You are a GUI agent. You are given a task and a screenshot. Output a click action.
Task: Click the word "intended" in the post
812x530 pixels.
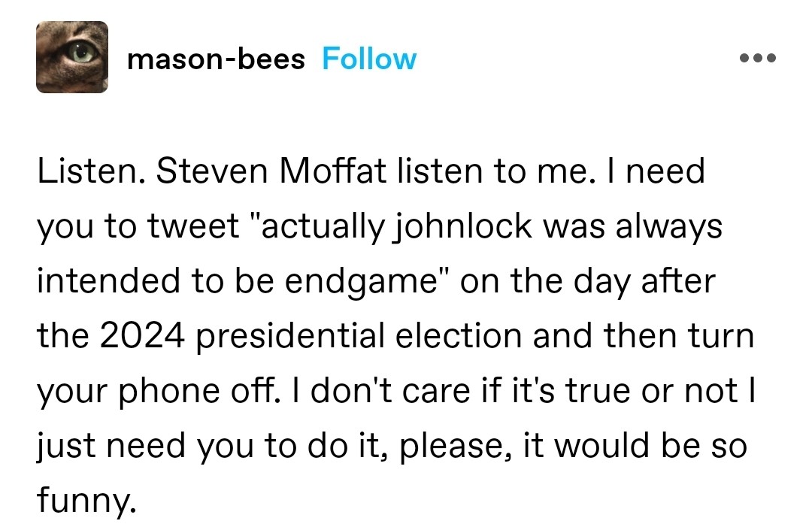105,280
